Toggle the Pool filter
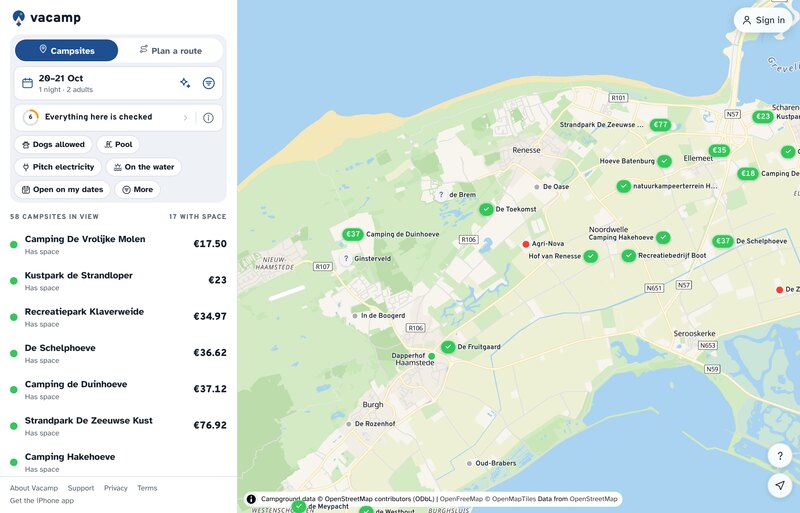This screenshot has height=513, width=800. pyautogui.click(x=118, y=144)
